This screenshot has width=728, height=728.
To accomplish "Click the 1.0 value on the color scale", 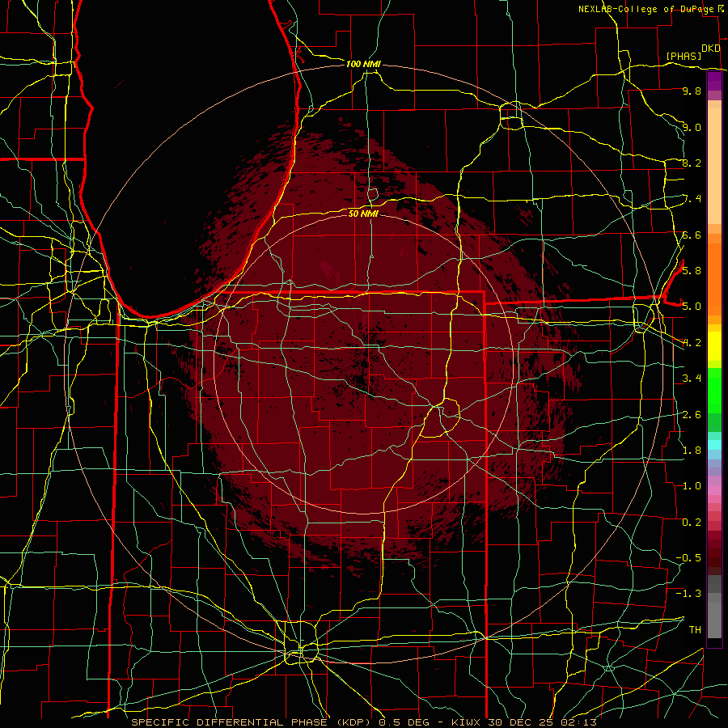I will pos(692,486).
